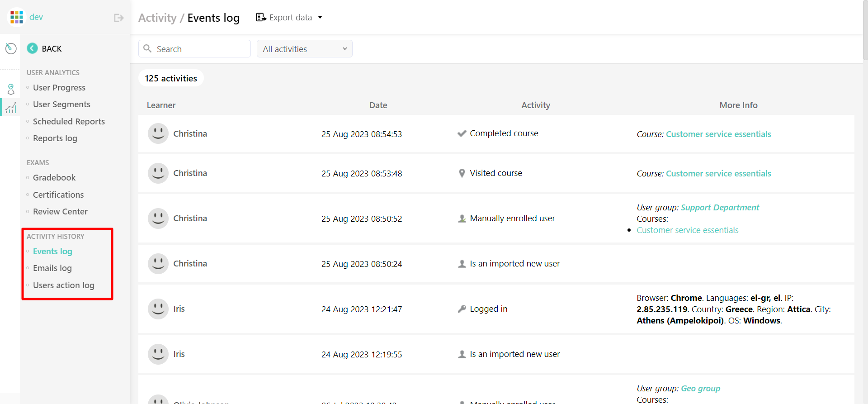The width and height of the screenshot is (868, 404).
Task: Click date 25 Aug 2023 08:54:53
Action: coord(362,134)
